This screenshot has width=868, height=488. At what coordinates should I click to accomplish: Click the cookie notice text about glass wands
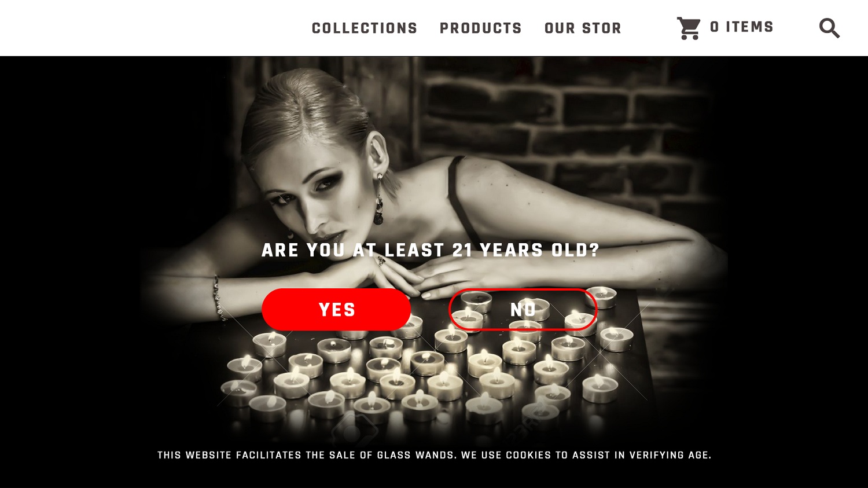[434, 455]
